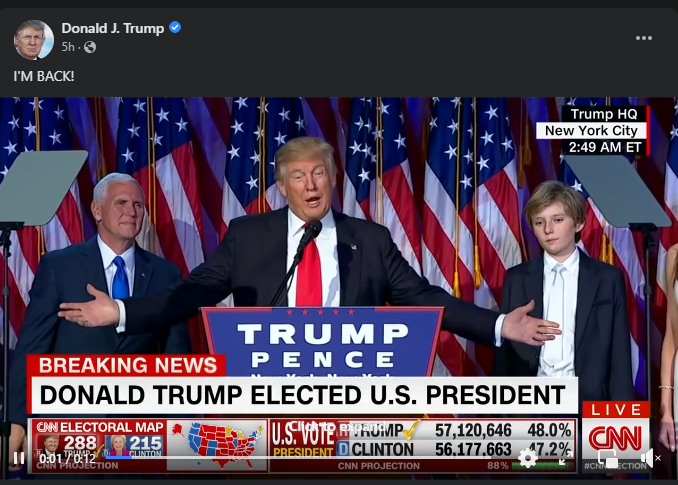Click the blue played portion of progress bar

tap(118, 456)
